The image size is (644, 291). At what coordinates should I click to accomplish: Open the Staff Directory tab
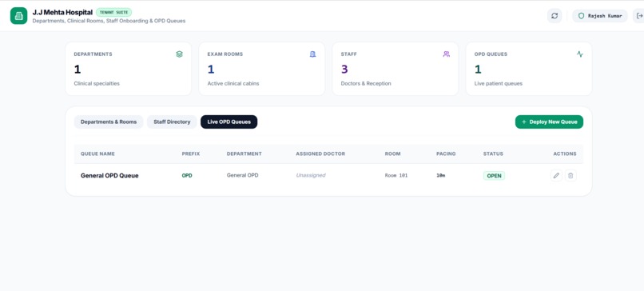tap(172, 122)
